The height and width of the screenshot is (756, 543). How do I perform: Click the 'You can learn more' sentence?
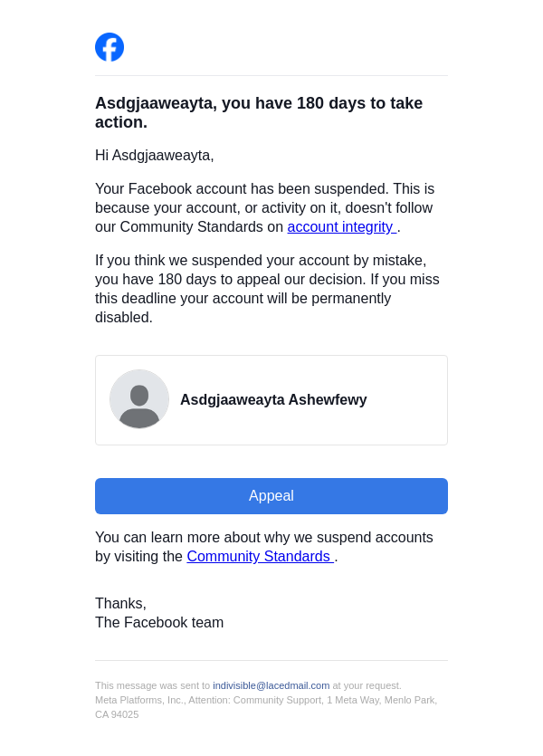coord(264,538)
